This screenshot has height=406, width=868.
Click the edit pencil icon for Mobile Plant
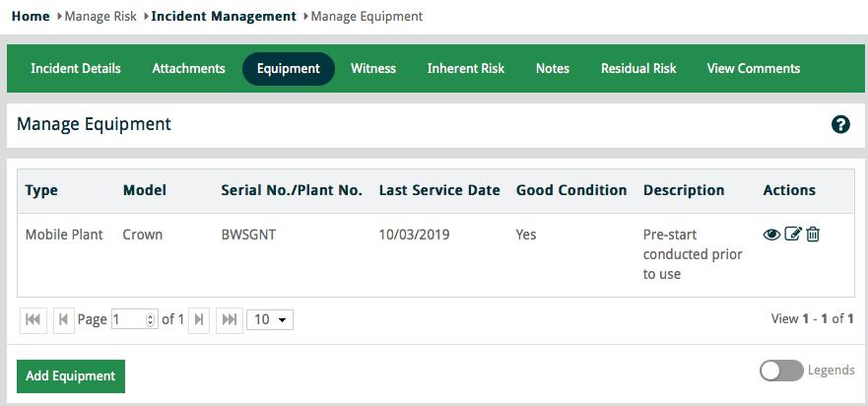(x=792, y=235)
